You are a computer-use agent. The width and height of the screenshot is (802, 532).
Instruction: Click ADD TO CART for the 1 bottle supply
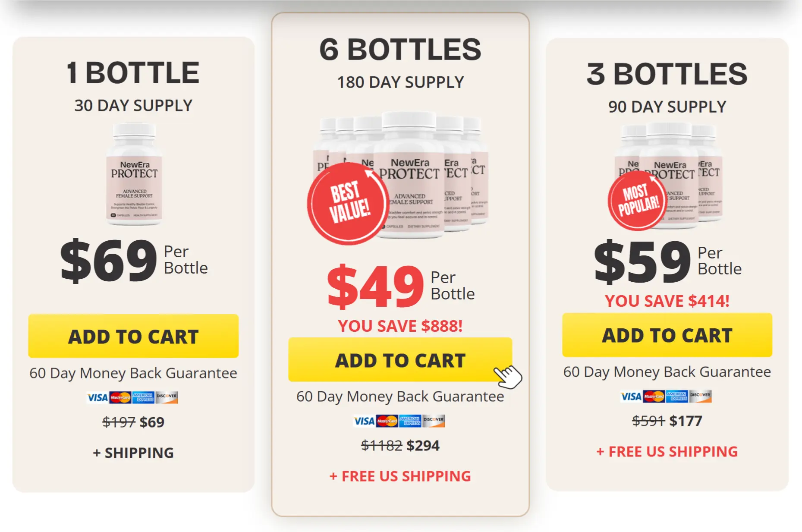coord(134,337)
